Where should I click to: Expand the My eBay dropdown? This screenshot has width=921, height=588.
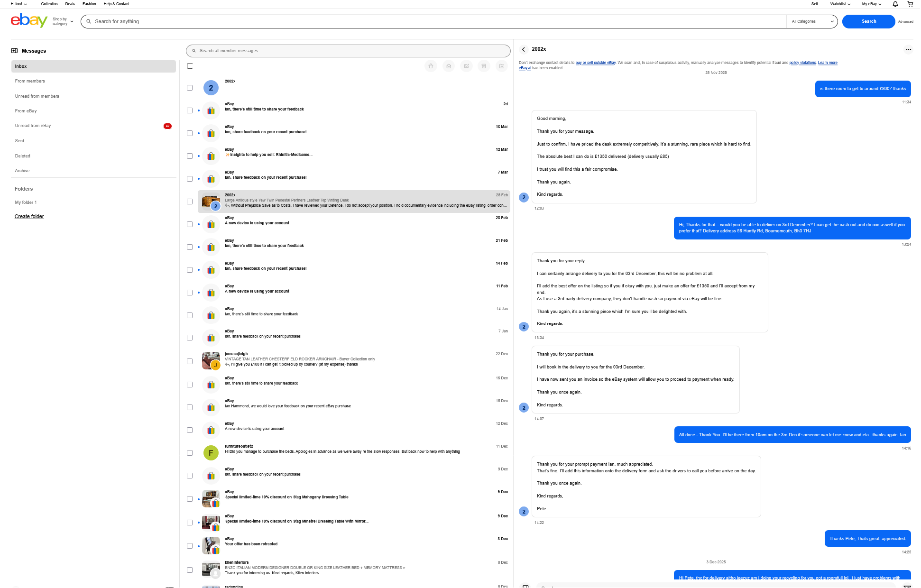872,4
